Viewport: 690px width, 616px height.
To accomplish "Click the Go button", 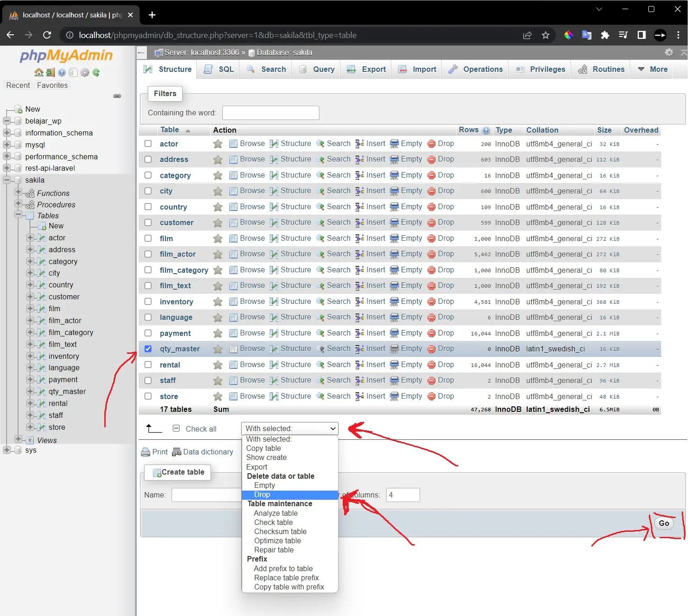I will (x=664, y=523).
